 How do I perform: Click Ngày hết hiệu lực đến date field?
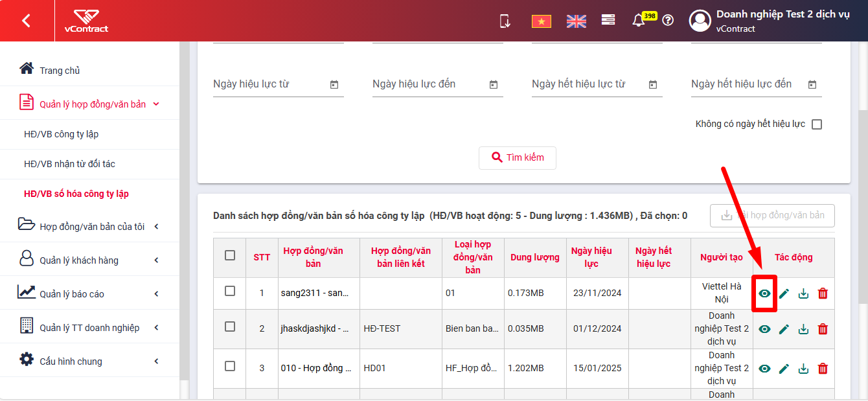tap(757, 84)
